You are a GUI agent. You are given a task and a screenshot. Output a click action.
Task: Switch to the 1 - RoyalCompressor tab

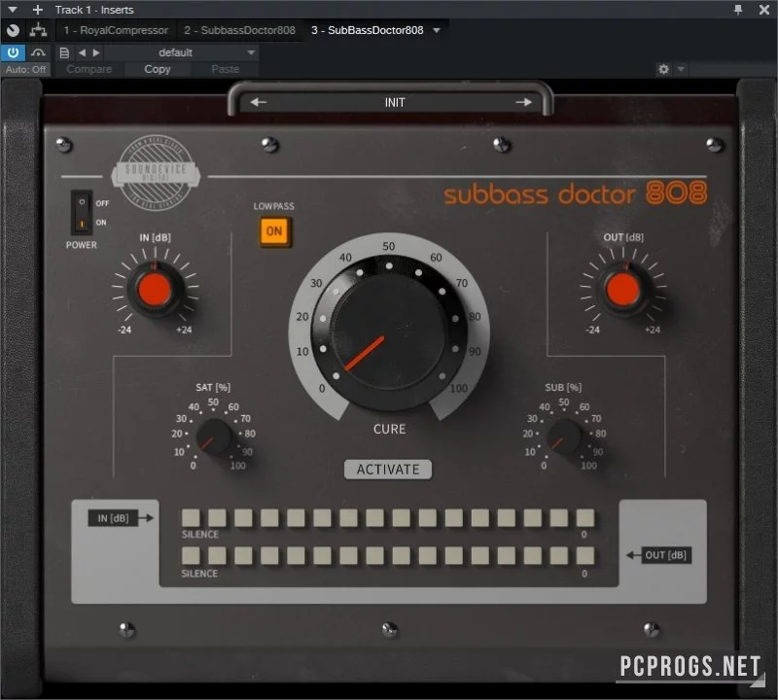116,30
